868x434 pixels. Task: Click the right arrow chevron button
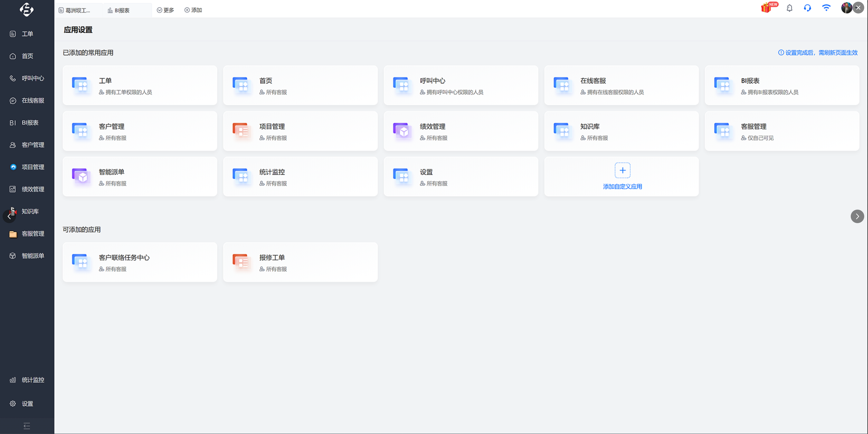[x=857, y=217]
